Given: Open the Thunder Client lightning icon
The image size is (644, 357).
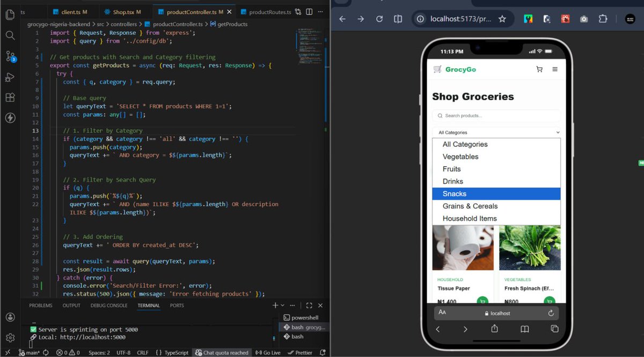Looking at the screenshot, I should (x=10, y=118).
